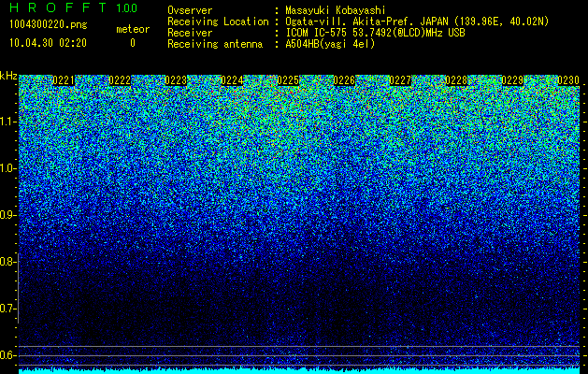The image size is (588, 374).
Task: Click the 0230 time marker
Action: click(x=568, y=80)
